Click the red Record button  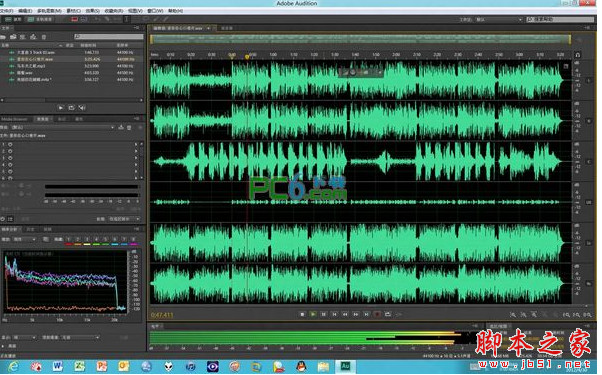(378, 315)
